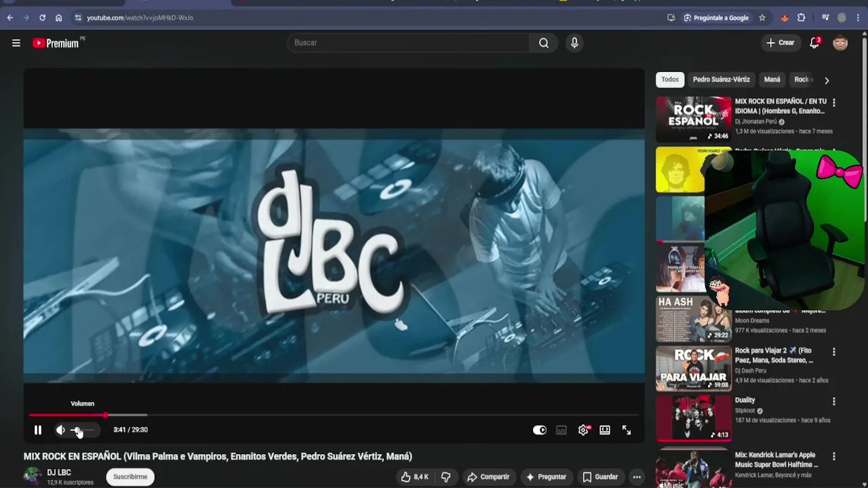
Task: Open Duality 4:13 thumbnail
Action: point(694,418)
